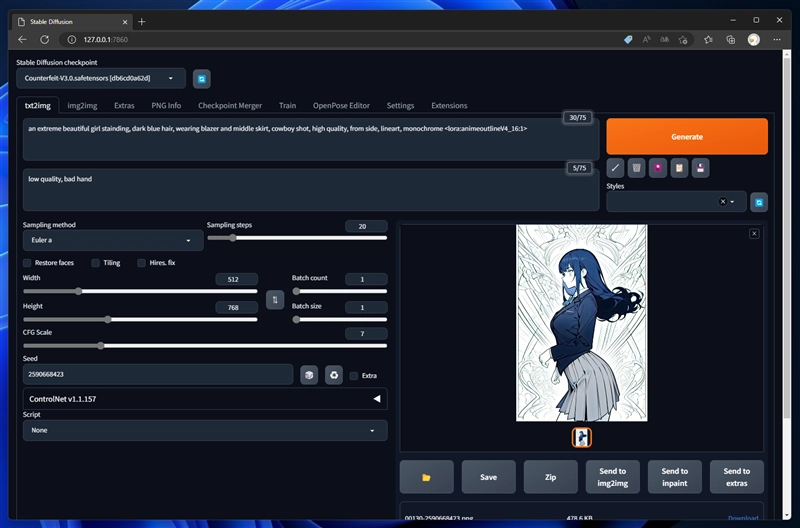Open the Stable Diffusion checkpoint dropdown
800x528 pixels.
101,79
